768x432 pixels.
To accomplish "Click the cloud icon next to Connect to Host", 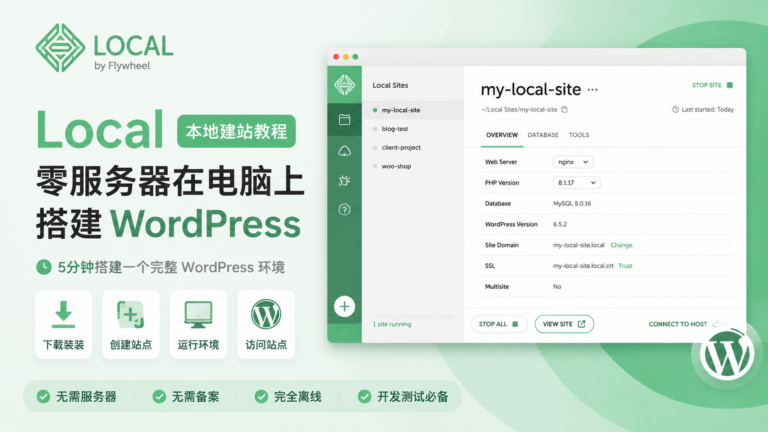I will click(x=717, y=324).
